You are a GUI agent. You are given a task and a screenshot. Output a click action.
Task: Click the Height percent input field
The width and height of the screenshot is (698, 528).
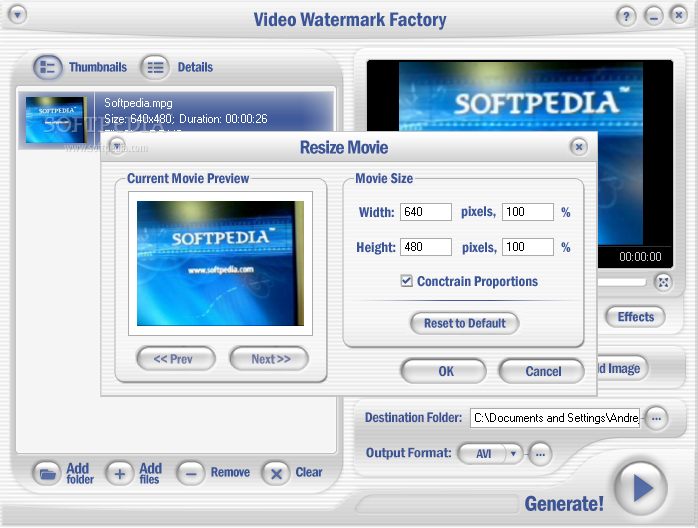click(528, 247)
